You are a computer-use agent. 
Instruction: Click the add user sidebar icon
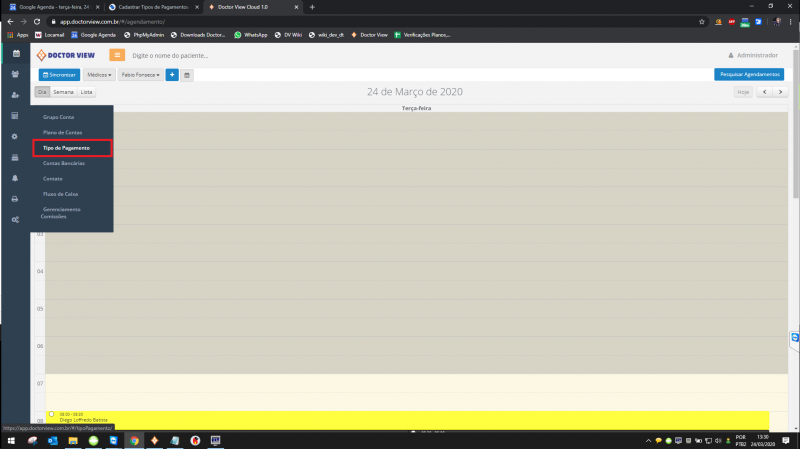pos(15,95)
